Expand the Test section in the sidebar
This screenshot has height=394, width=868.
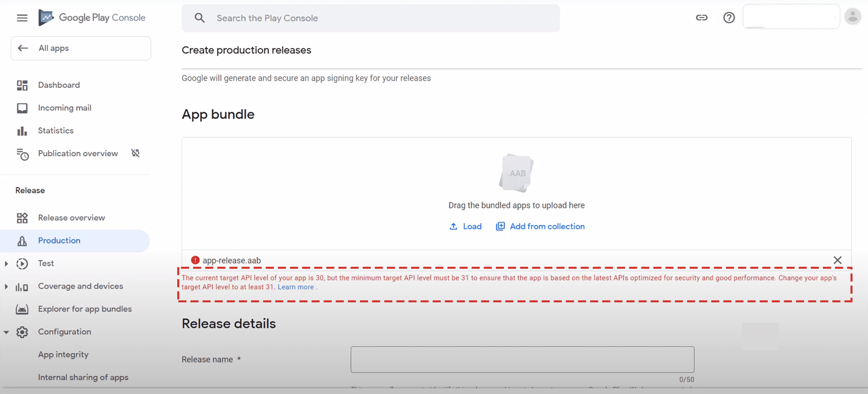click(x=6, y=263)
